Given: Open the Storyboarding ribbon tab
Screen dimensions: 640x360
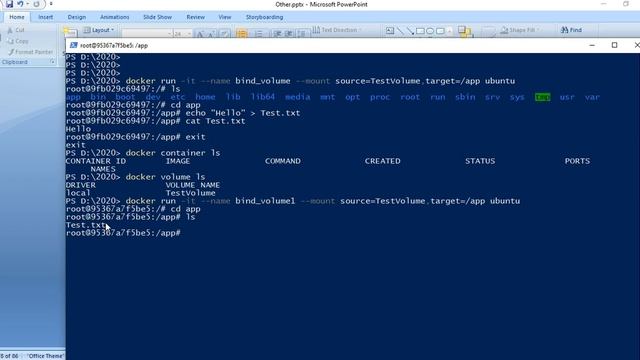Looking at the screenshot, I should (264, 17).
